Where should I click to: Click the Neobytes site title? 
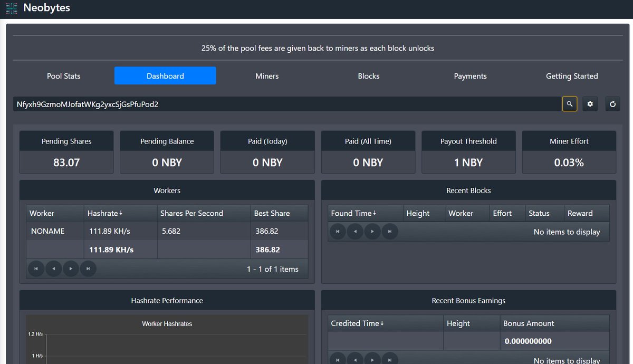coord(46,8)
